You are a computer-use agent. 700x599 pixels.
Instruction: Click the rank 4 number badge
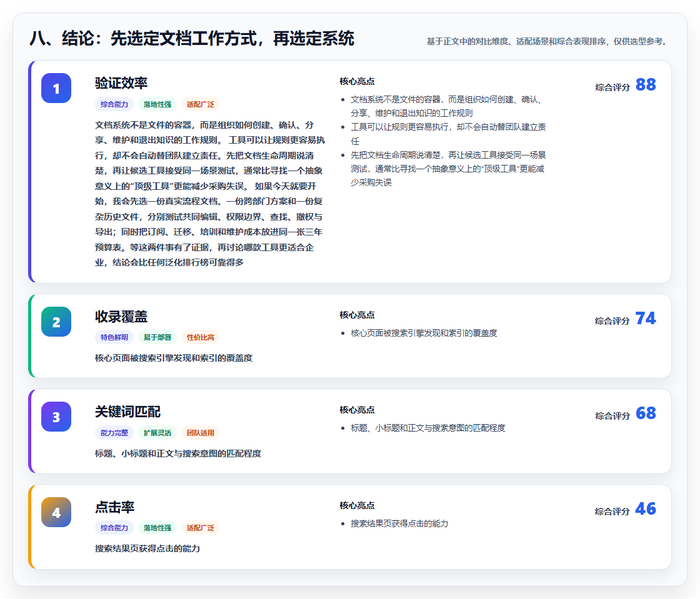point(56,512)
